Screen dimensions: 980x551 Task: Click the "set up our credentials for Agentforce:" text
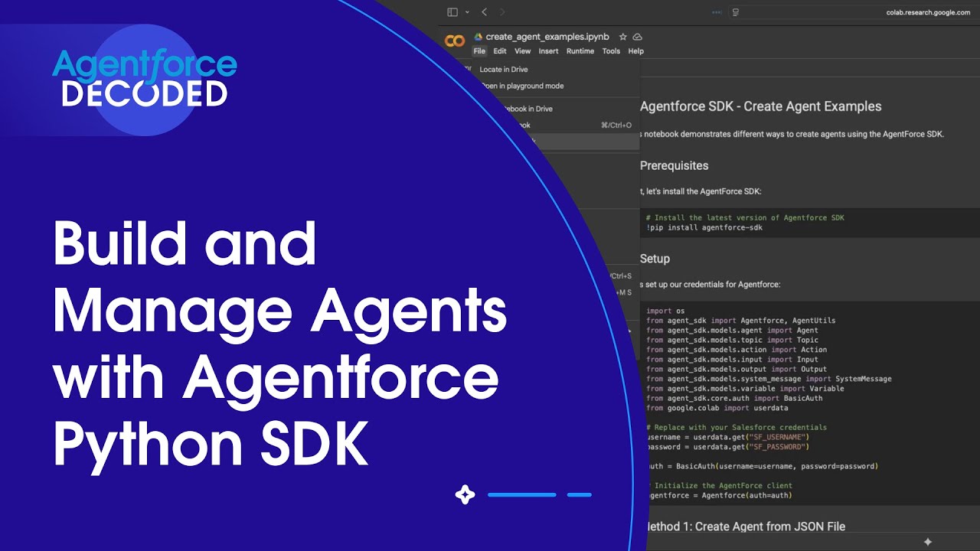(x=711, y=285)
